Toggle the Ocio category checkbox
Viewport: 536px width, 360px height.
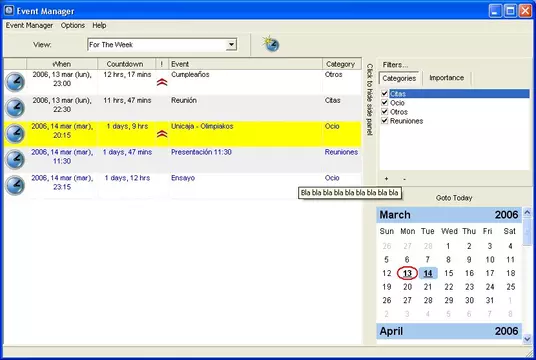385,103
